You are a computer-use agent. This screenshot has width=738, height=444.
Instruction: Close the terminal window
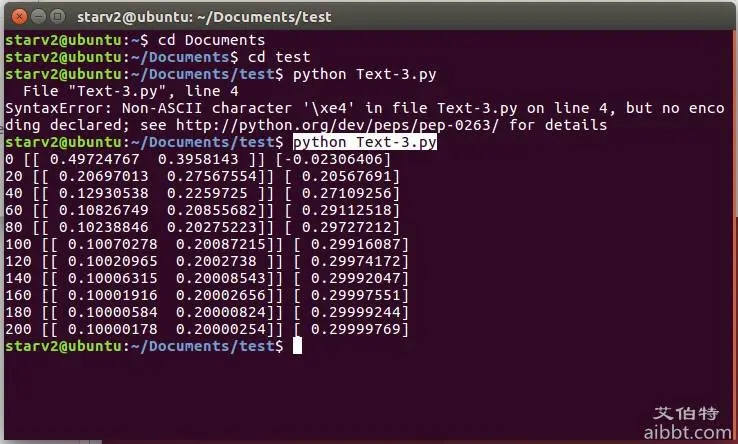point(19,17)
